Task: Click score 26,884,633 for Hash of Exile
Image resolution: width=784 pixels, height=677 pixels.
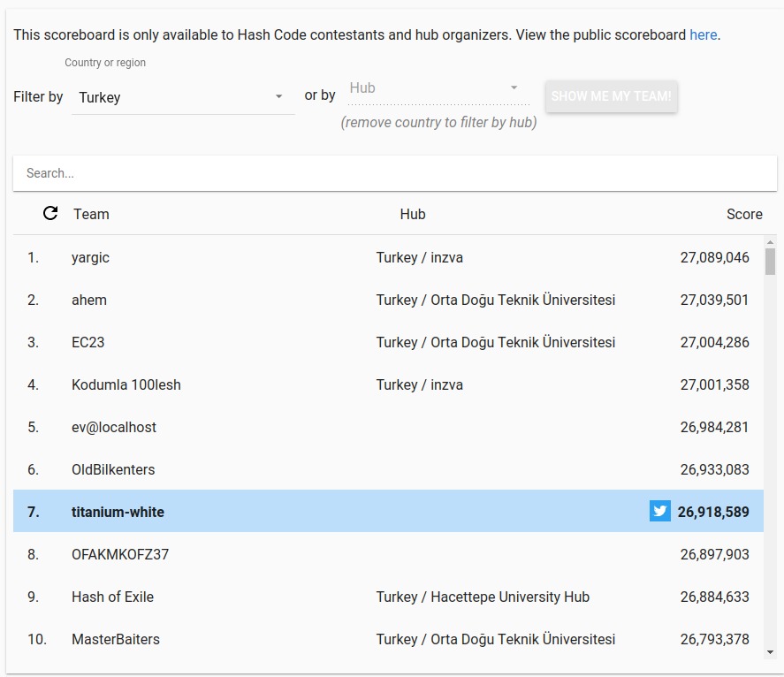Action: pos(714,597)
